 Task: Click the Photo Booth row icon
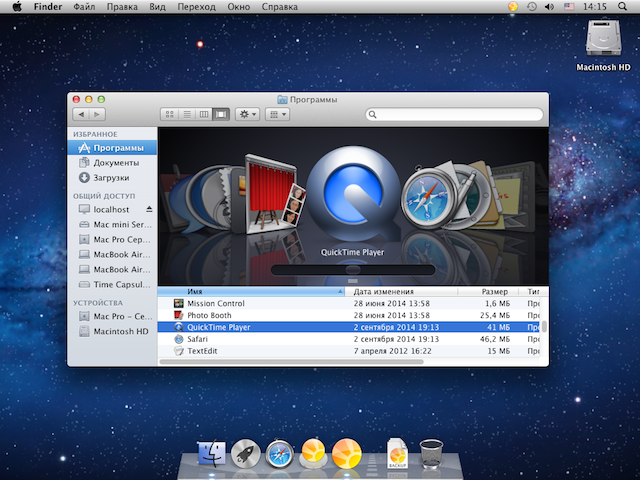179,315
